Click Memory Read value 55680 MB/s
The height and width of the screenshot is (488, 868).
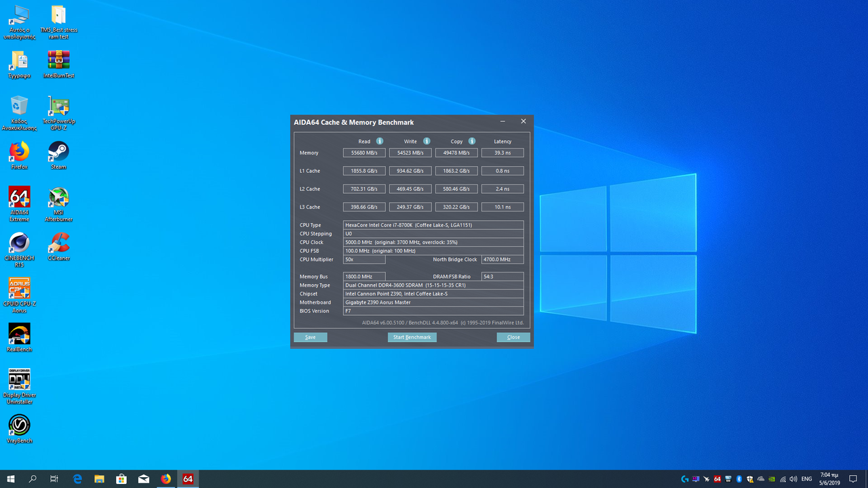click(365, 152)
